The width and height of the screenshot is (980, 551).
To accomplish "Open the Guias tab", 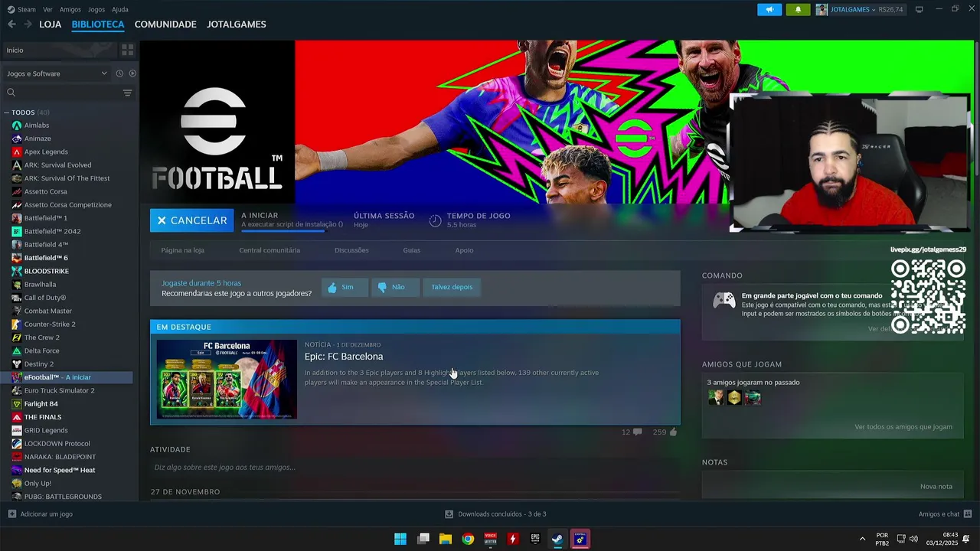I will (x=412, y=250).
